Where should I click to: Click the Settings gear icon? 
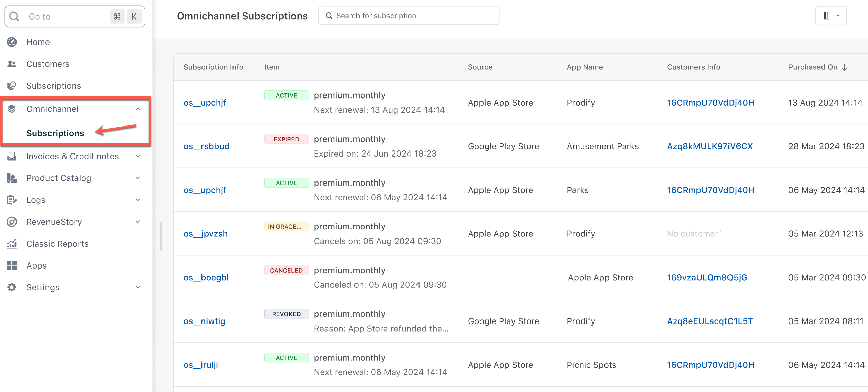click(12, 287)
